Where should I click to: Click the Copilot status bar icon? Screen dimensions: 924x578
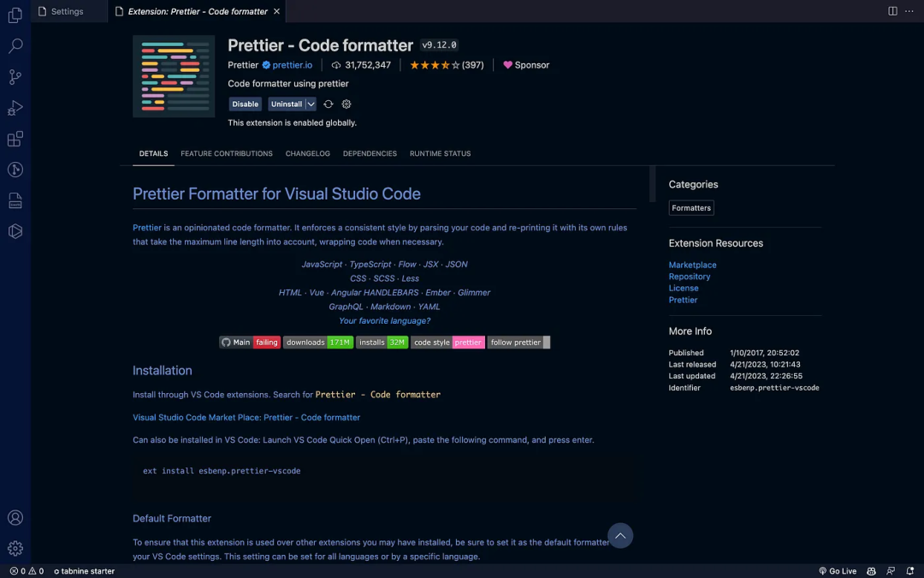point(871,571)
